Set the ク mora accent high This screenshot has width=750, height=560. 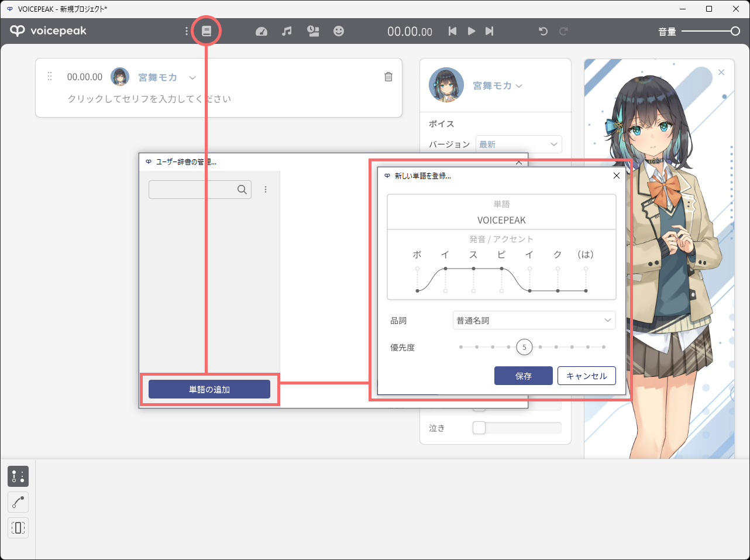[x=558, y=269]
